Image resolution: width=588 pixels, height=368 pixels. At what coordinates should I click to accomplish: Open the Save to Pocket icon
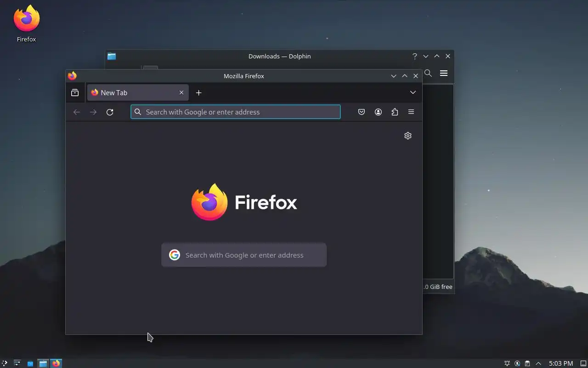pos(362,112)
